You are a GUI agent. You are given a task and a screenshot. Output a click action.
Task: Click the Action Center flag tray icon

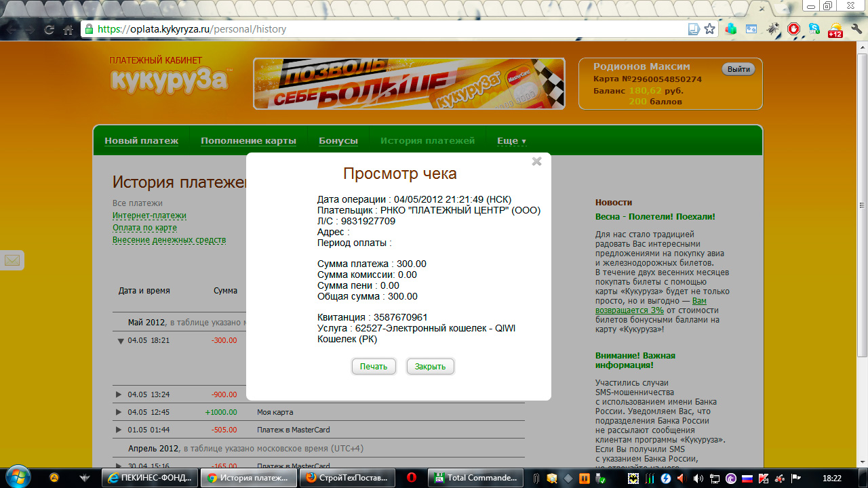tap(795, 479)
